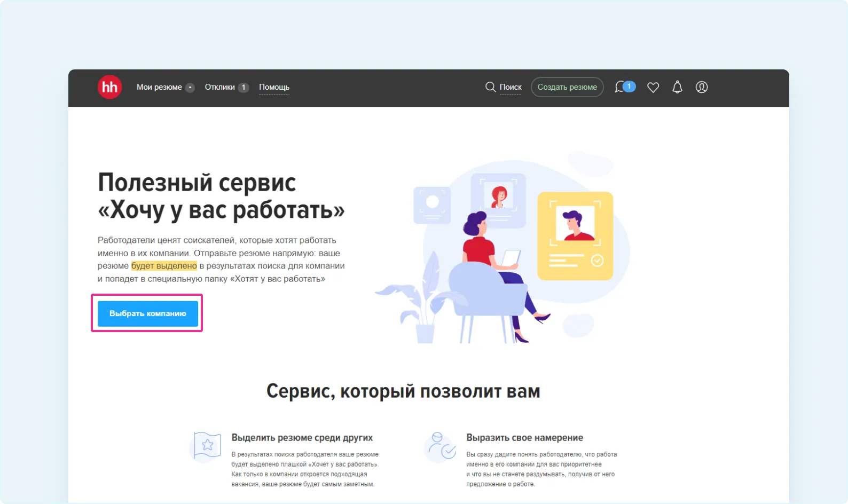Open the hh logo home page
The height and width of the screenshot is (504, 848).
109,87
